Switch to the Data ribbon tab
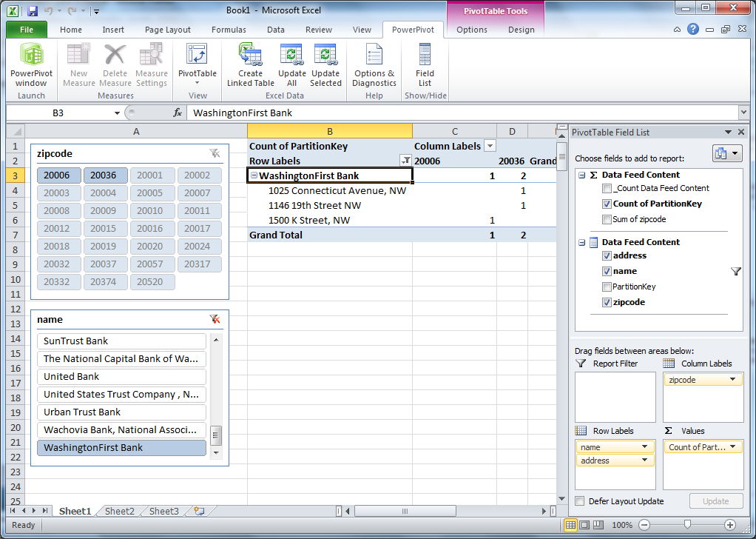756x539 pixels. [x=276, y=30]
